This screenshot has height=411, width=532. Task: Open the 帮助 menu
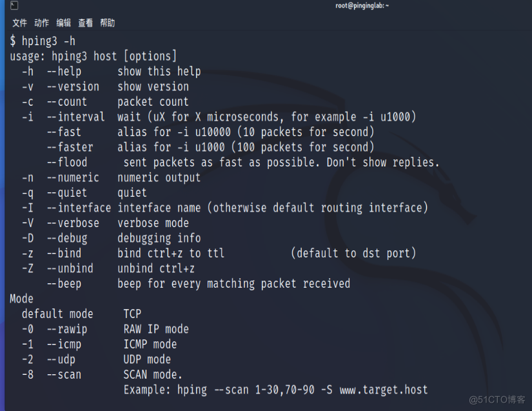tap(107, 23)
